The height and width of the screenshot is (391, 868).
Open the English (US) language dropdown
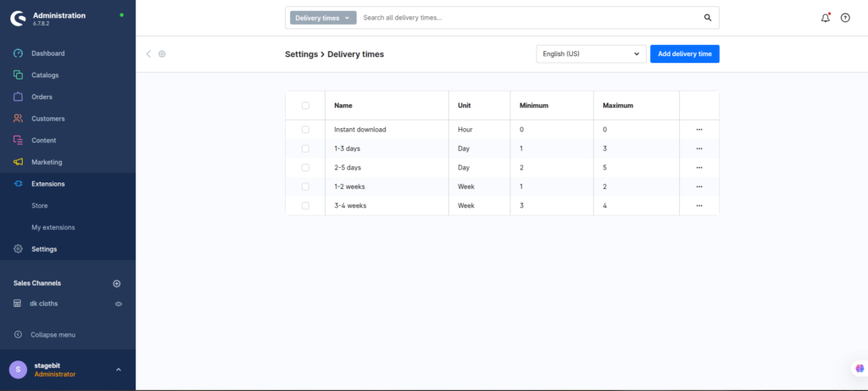click(x=591, y=53)
